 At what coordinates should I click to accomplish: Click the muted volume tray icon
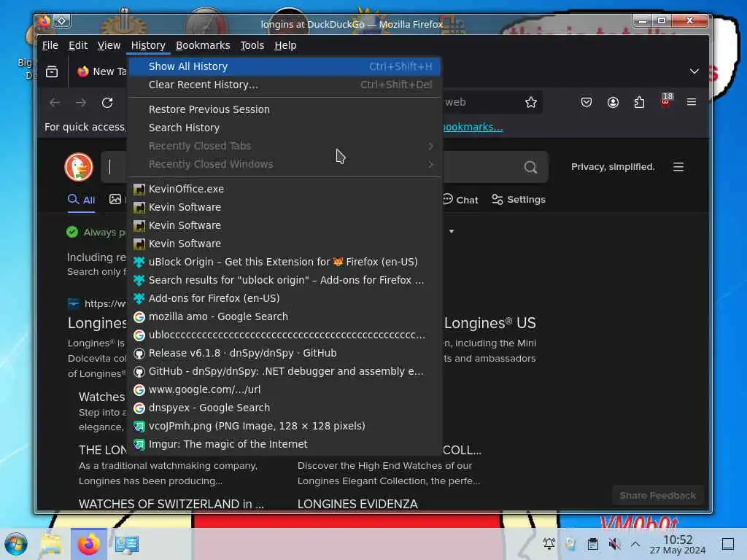[614, 544]
